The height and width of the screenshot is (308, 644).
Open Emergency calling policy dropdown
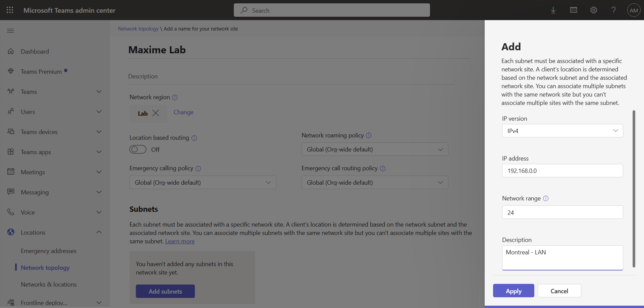pyautogui.click(x=203, y=183)
